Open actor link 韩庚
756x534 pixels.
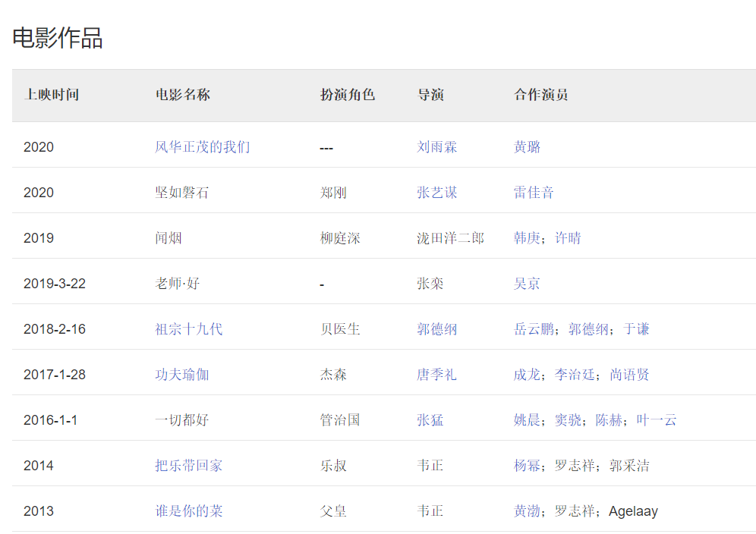point(527,237)
